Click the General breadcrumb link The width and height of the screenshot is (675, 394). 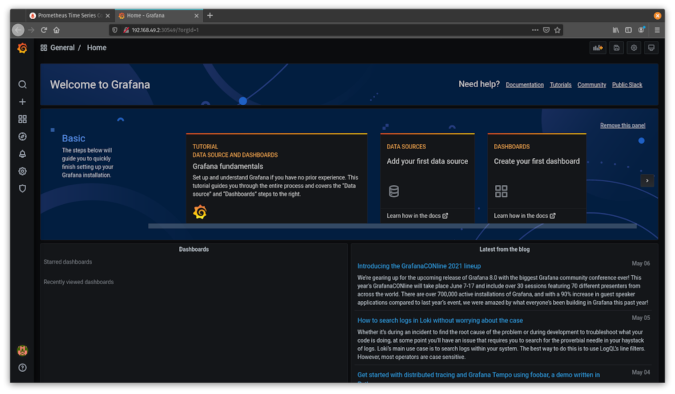click(x=62, y=48)
